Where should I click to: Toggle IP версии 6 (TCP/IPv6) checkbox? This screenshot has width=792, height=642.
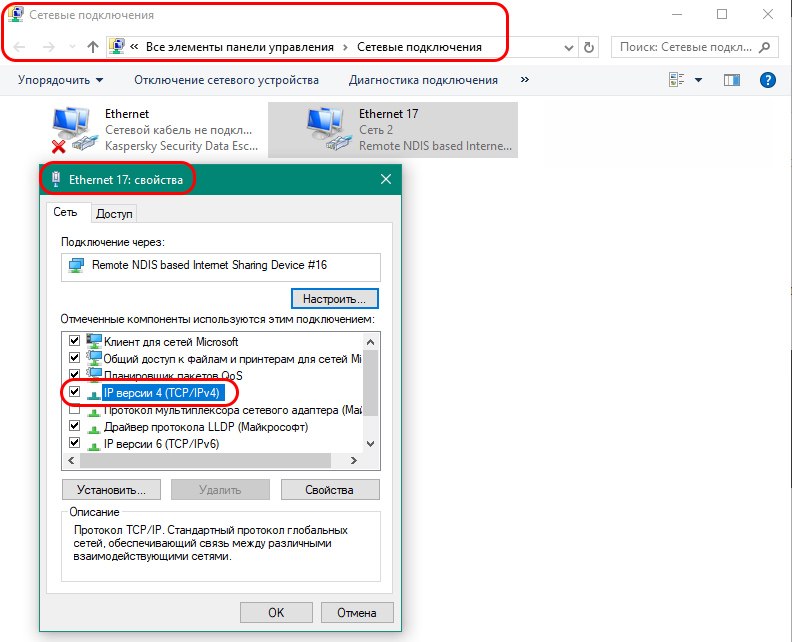pos(74,443)
